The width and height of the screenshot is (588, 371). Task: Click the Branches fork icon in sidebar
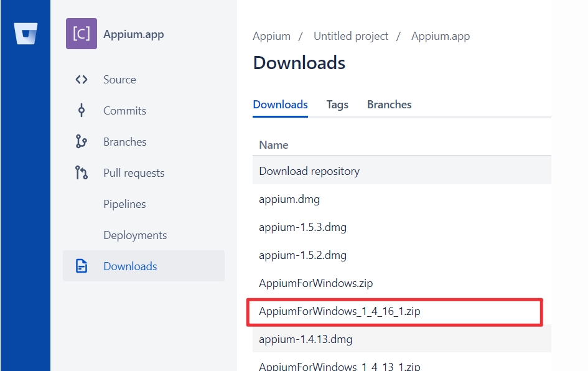pos(82,142)
